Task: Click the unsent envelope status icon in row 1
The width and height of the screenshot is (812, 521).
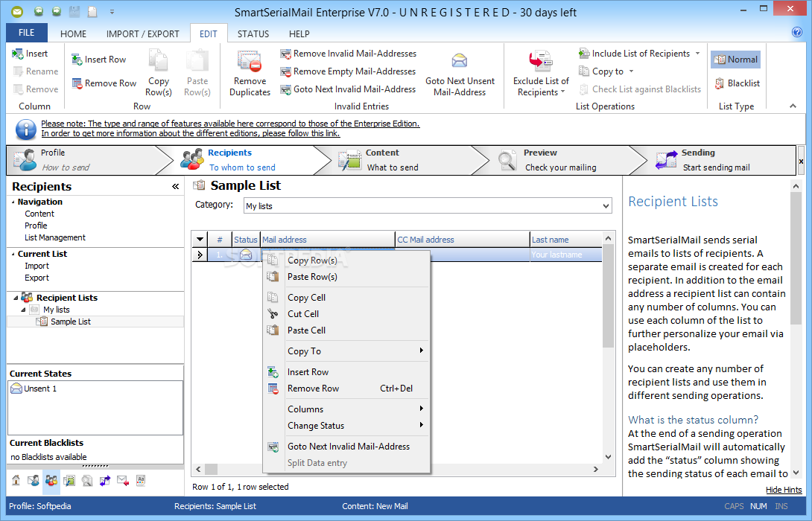Action: [x=246, y=255]
